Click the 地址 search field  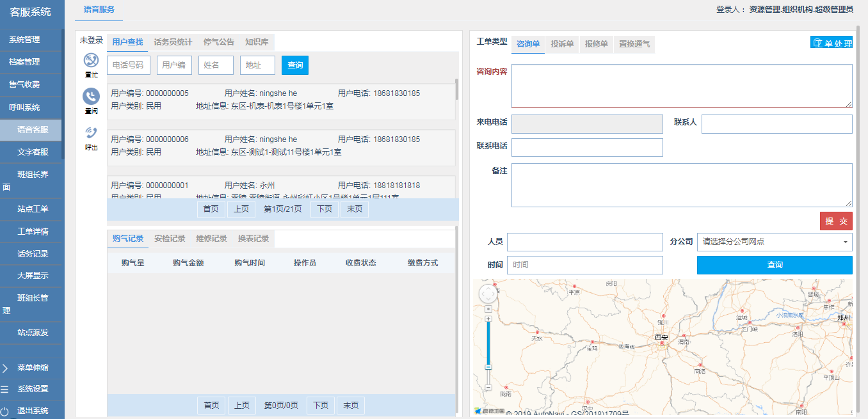click(257, 65)
